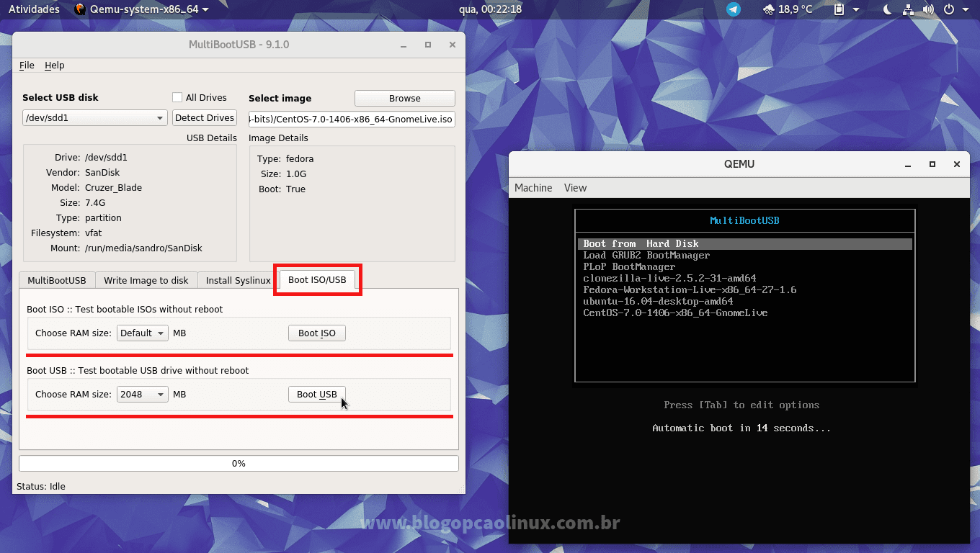Image resolution: width=980 pixels, height=553 pixels.
Task: Click the Boot USB button
Action: coord(317,394)
